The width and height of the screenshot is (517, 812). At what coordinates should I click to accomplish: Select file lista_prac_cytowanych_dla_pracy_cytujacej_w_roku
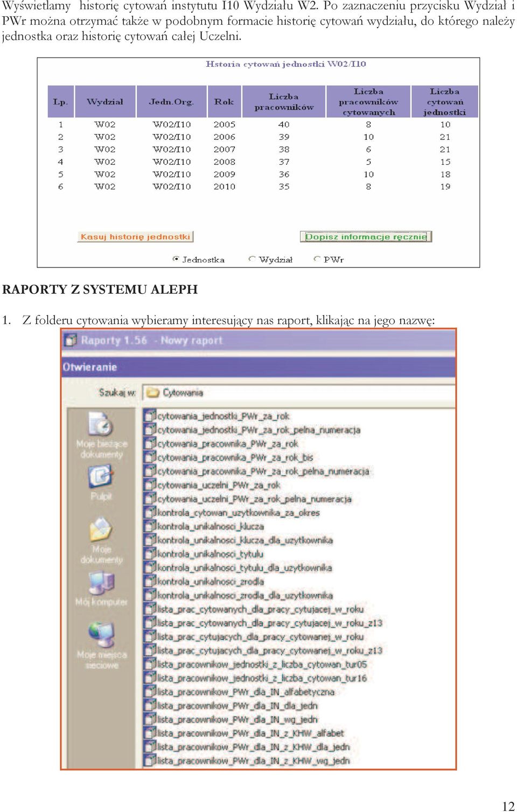click(x=260, y=609)
